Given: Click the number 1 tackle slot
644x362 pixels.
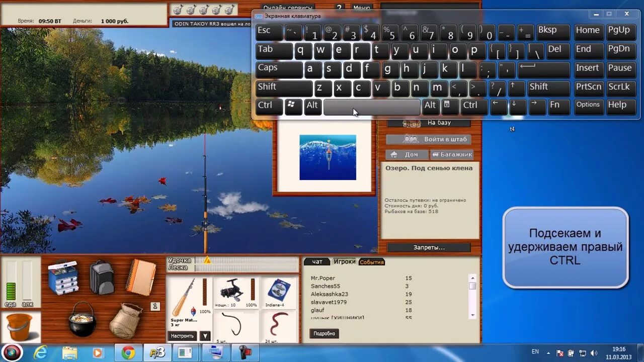Looking at the screenshot, I should point(155,306).
